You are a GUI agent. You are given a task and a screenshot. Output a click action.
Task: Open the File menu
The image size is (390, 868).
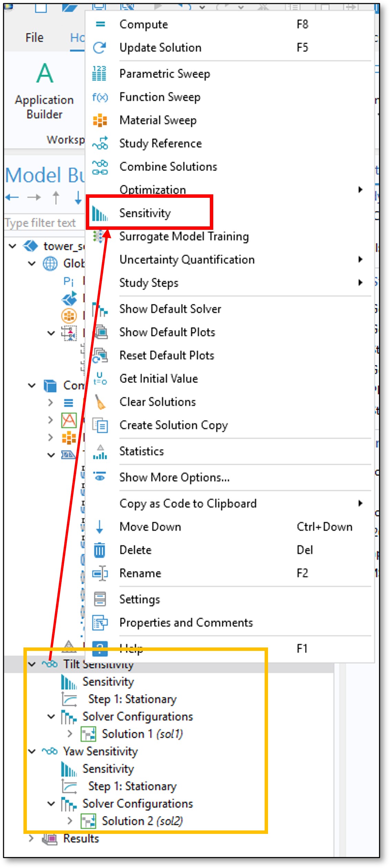(x=34, y=38)
